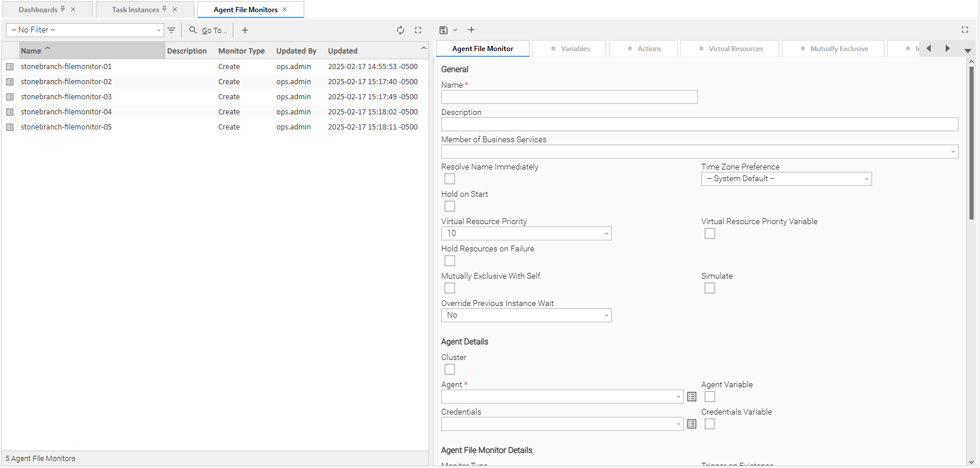980x468 pixels.
Task: Switch to the Variables tab
Action: point(570,49)
